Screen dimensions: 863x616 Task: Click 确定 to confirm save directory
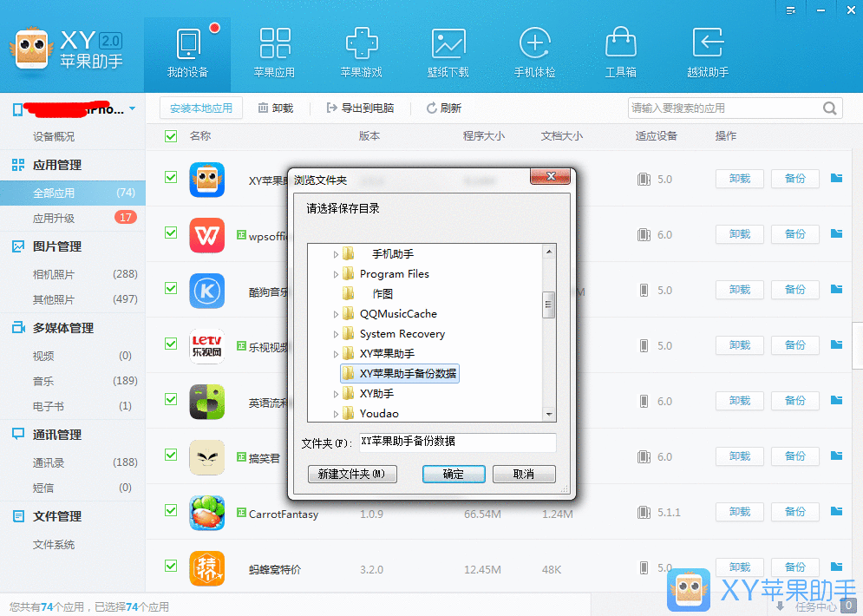click(x=454, y=475)
